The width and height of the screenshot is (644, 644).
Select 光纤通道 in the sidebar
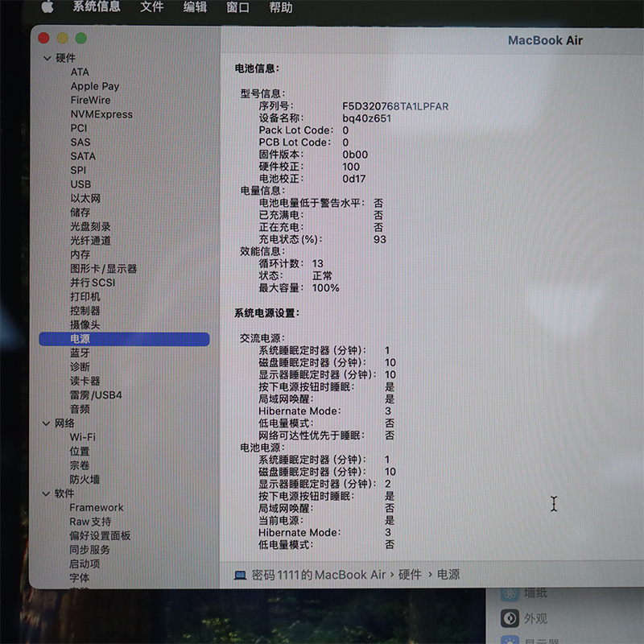(90, 240)
